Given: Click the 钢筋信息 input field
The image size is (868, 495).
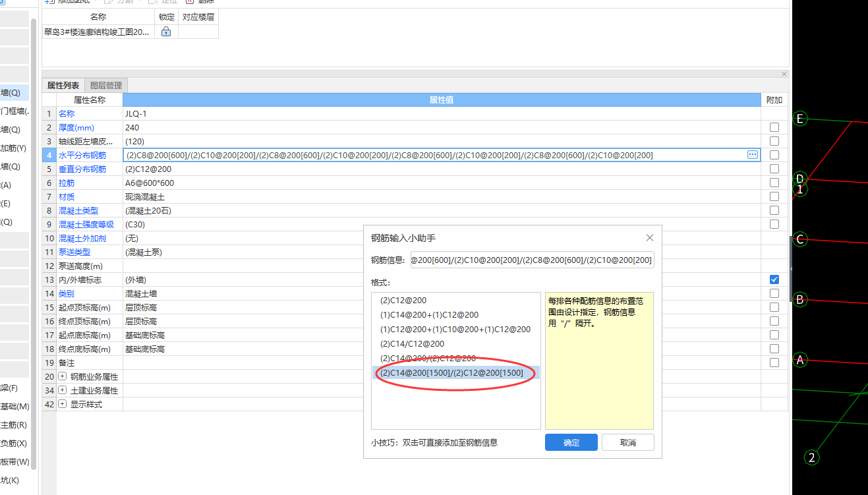Looking at the screenshot, I should [x=532, y=260].
